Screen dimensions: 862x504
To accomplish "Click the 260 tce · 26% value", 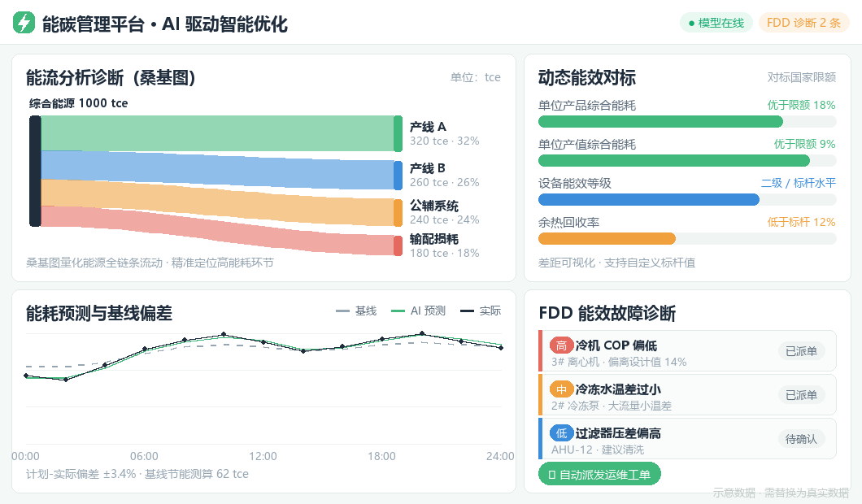I will pyautogui.click(x=444, y=182).
